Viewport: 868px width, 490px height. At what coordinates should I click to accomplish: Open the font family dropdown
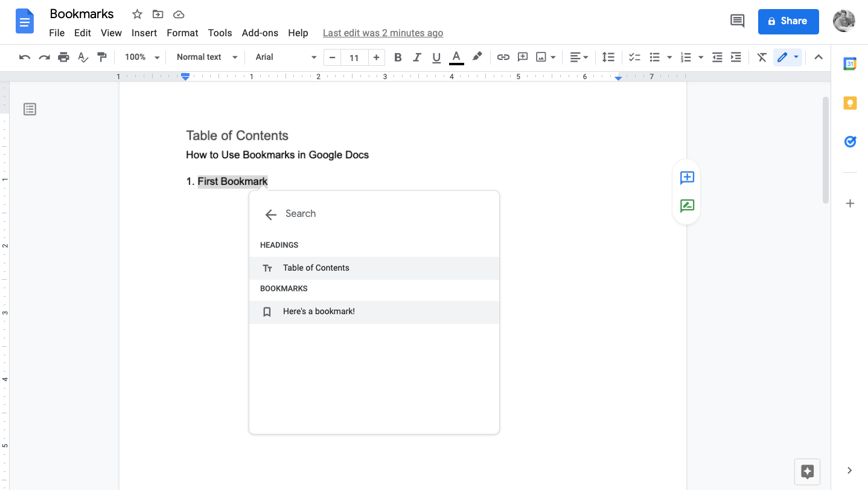click(x=284, y=57)
